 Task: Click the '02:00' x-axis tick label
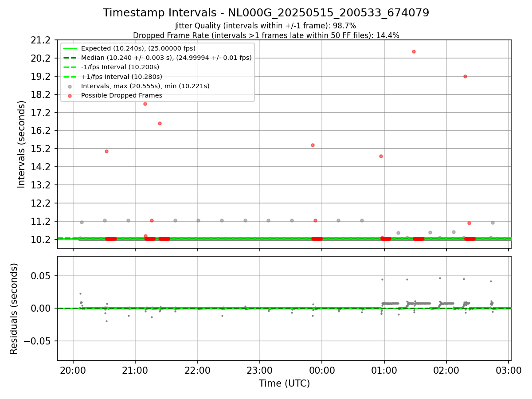click(x=446, y=370)
